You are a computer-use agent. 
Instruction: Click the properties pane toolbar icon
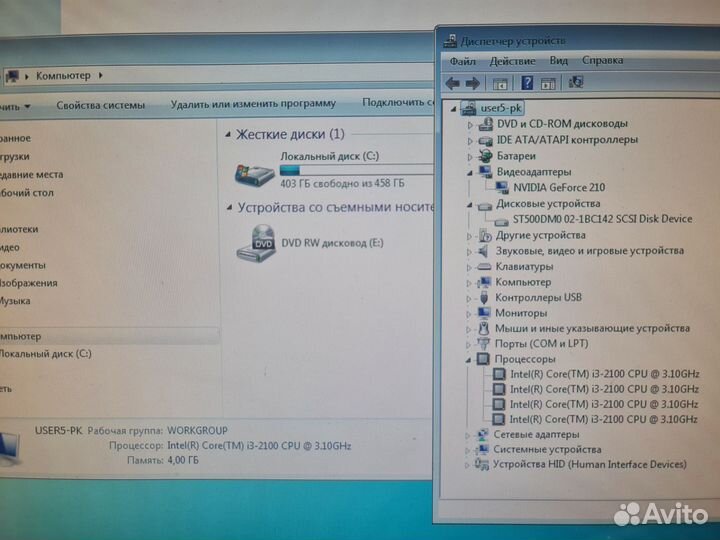tap(548, 83)
